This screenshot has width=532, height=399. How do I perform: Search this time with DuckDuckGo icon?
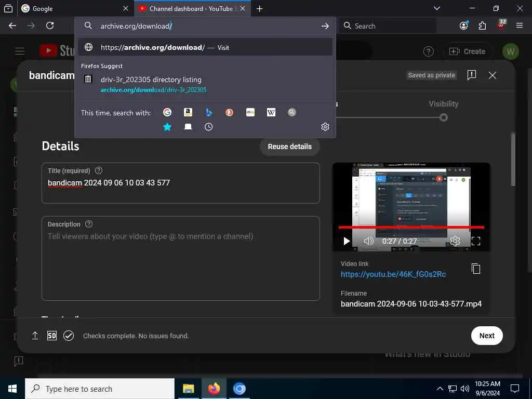tap(229, 112)
